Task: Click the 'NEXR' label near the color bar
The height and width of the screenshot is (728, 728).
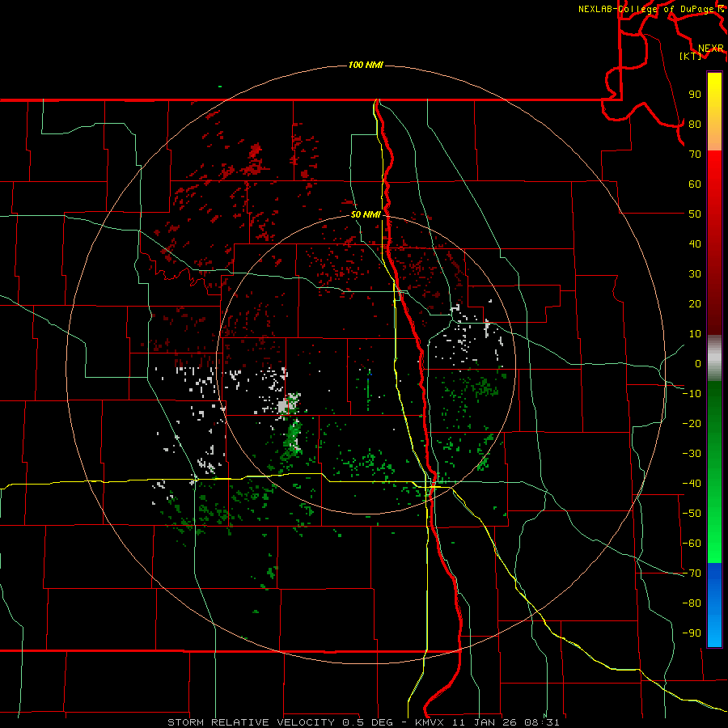Action: [711, 49]
